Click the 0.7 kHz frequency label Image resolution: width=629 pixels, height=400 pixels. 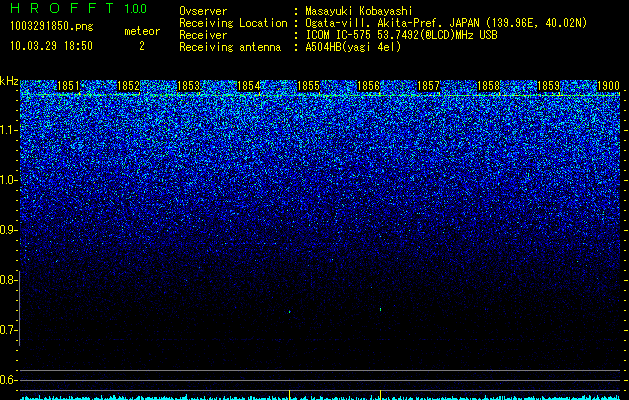(x=8, y=330)
